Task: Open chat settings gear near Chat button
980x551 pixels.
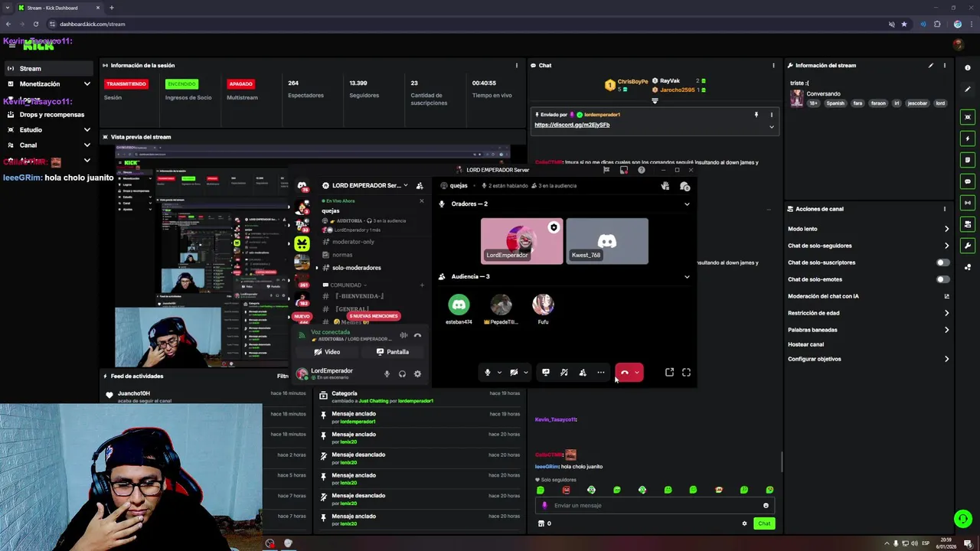Action: (744, 523)
